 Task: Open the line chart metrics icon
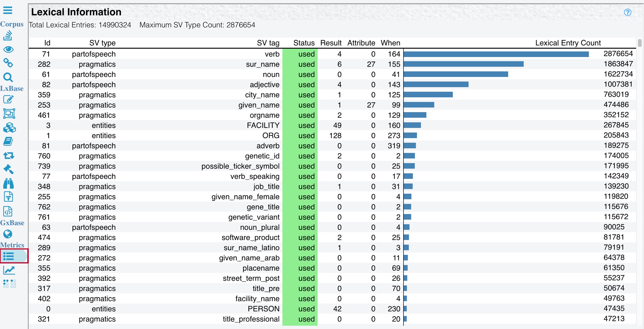(9, 270)
